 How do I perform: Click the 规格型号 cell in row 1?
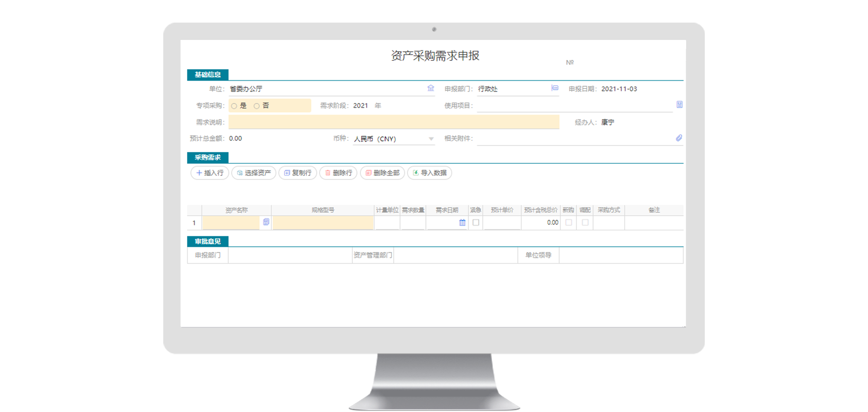point(323,223)
